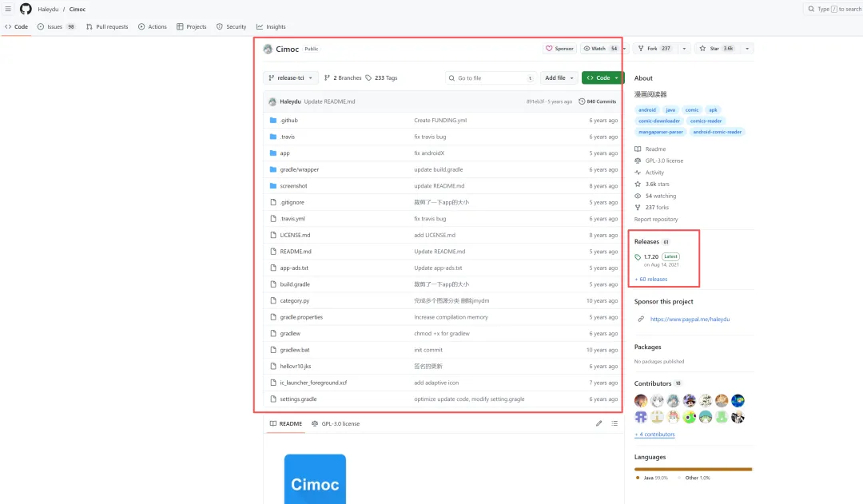Image resolution: width=863 pixels, height=504 pixels.
Task: Open the Projects tab
Action: coord(192,26)
